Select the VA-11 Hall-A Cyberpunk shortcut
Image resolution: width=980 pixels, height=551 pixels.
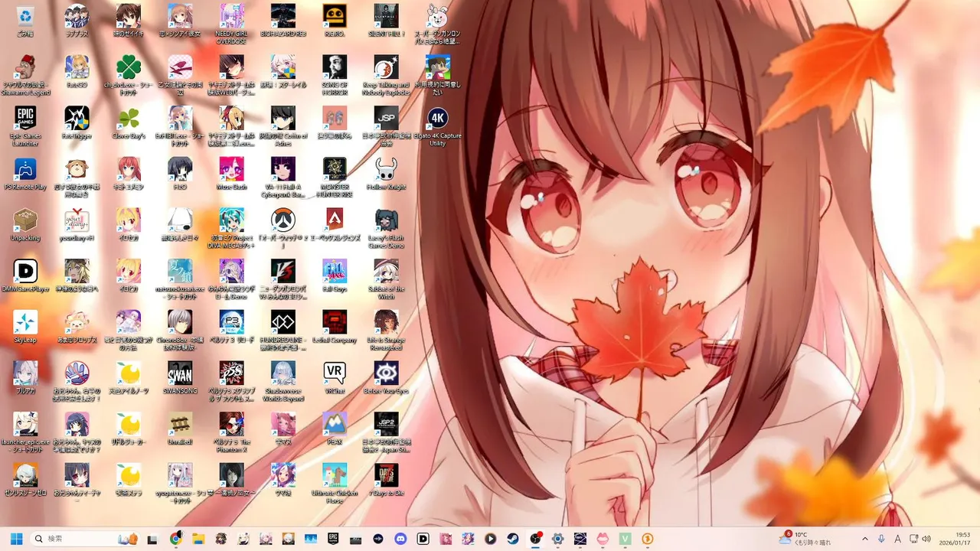[283, 178]
